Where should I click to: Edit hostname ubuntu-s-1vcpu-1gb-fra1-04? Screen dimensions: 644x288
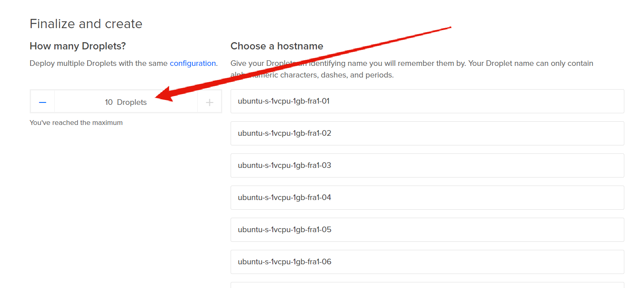tap(427, 198)
